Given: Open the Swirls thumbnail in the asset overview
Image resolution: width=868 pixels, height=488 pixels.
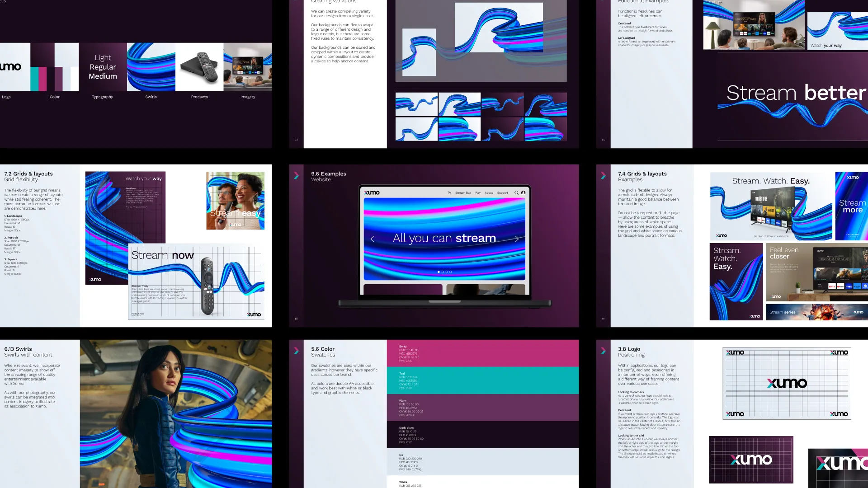Looking at the screenshot, I should 151,67.
